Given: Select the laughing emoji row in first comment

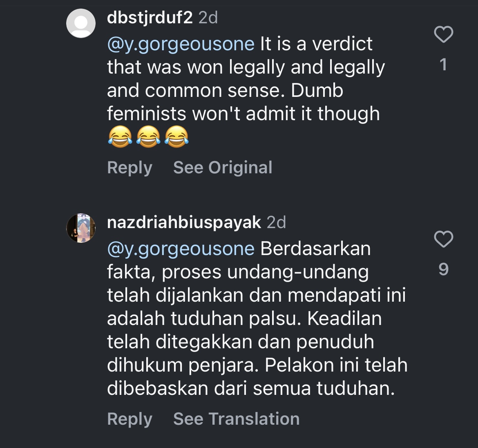Looking at the screenshot, I should tap(148, 137).
